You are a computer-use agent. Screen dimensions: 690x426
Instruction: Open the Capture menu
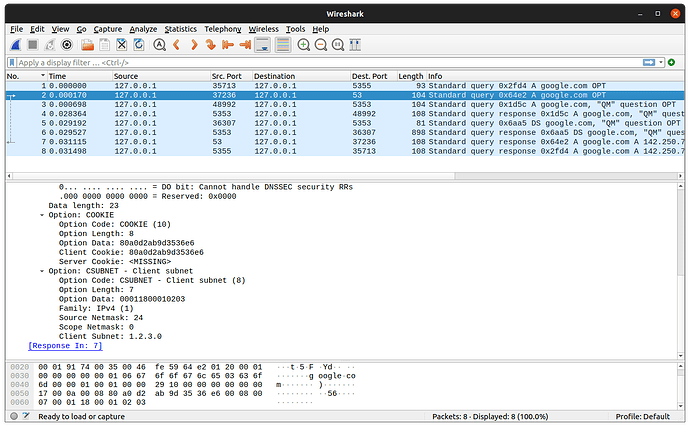click(x=107, y=29)
